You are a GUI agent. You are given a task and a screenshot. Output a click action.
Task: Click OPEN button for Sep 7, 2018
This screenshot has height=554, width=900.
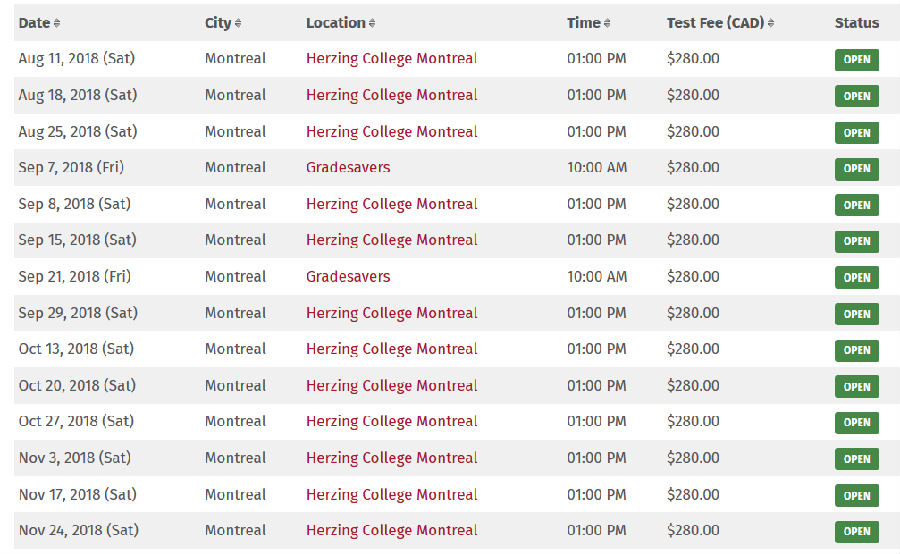click(857, 168)
